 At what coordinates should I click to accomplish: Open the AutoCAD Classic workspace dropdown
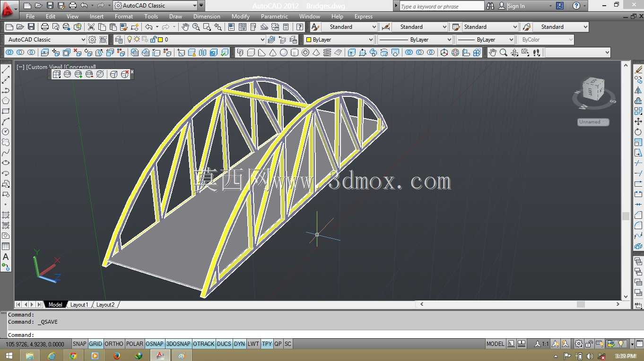[x=45, y=40]
